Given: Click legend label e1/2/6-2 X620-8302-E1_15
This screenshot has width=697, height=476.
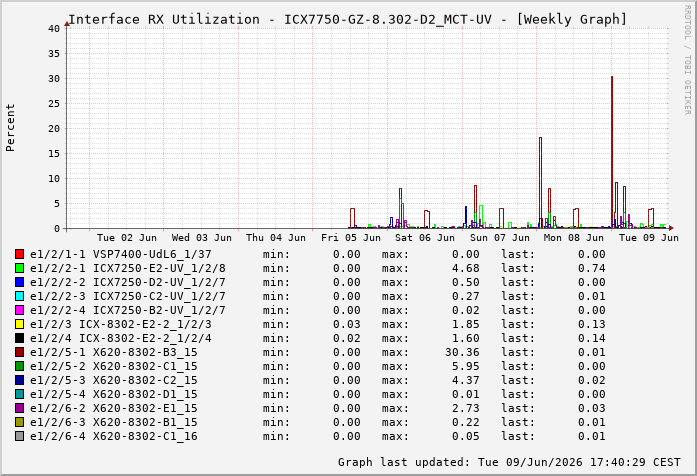Looking at the screenshot, I should (113, 408).
